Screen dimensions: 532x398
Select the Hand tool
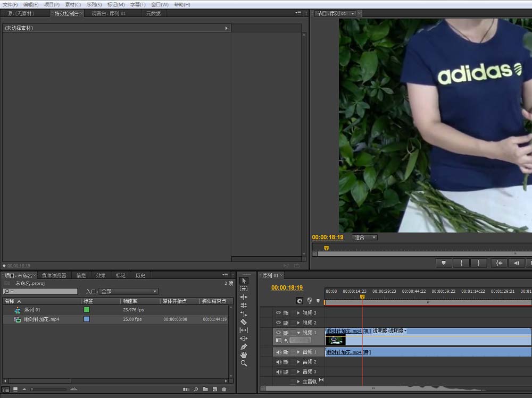pyautogui.click(x=244, y=355)
